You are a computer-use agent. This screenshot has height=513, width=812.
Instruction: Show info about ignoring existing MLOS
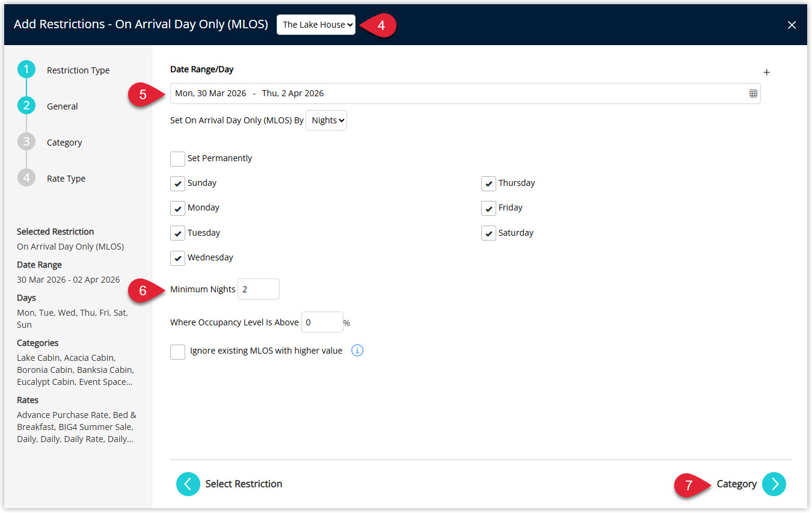click(x=357, y=351)
